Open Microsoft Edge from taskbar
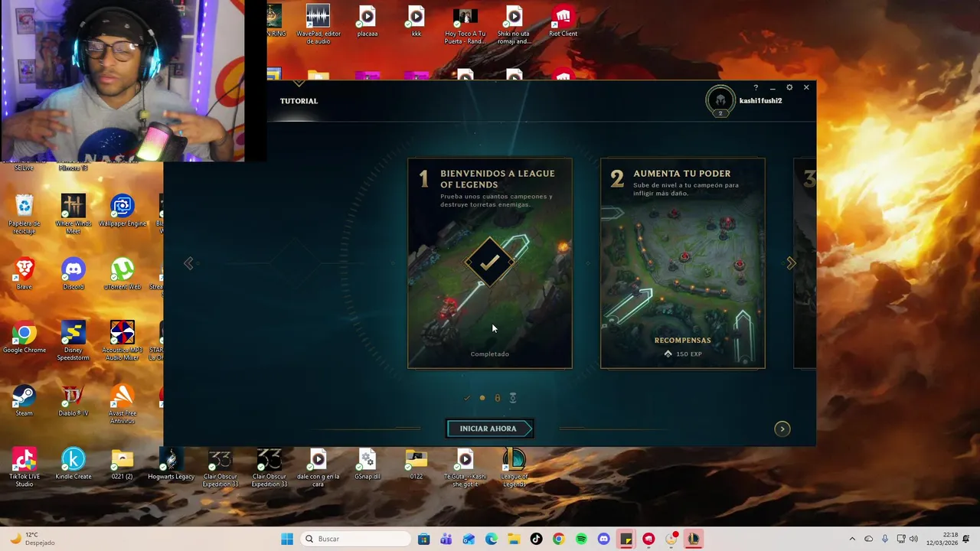980x551 pixels. pyautogui.click(x=492, y=539)
